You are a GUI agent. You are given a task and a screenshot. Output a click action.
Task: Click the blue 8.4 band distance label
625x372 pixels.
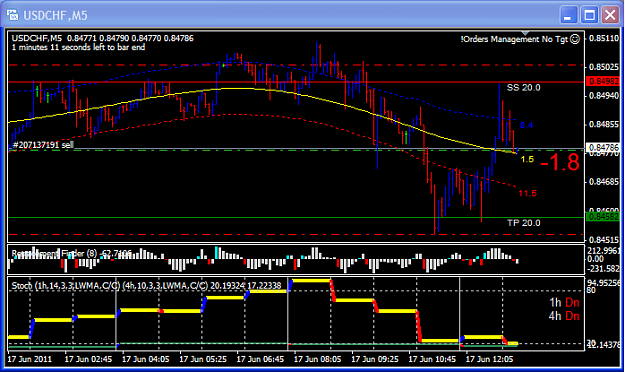click(526, 125)
